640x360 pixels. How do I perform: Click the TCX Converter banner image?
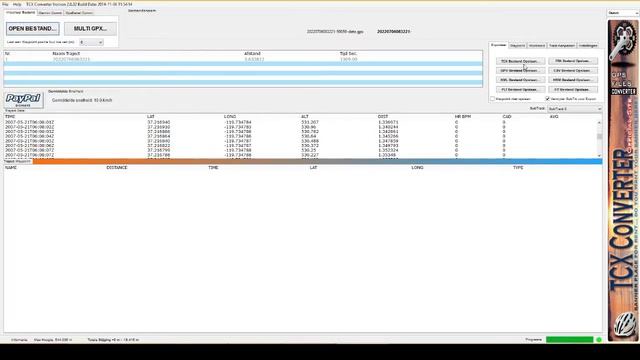[x=623, y=180]
